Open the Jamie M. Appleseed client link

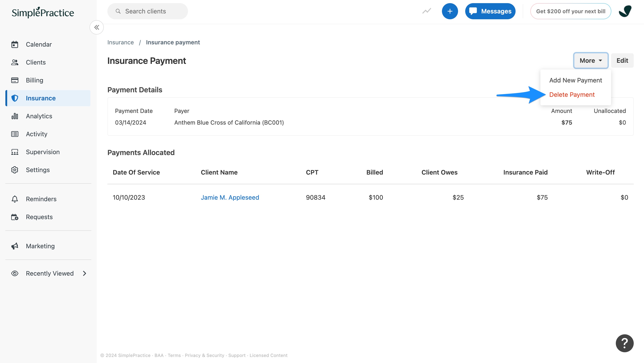click(230, 198)
